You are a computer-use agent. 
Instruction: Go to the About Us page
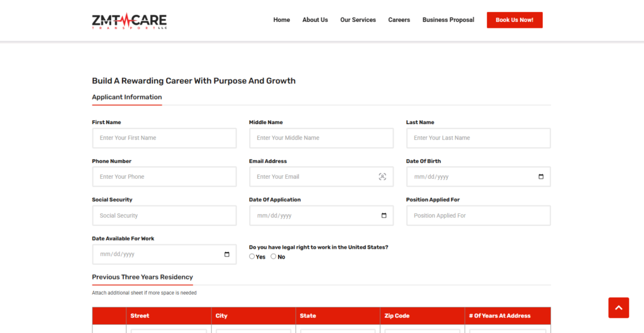click(x=315, y=20)
